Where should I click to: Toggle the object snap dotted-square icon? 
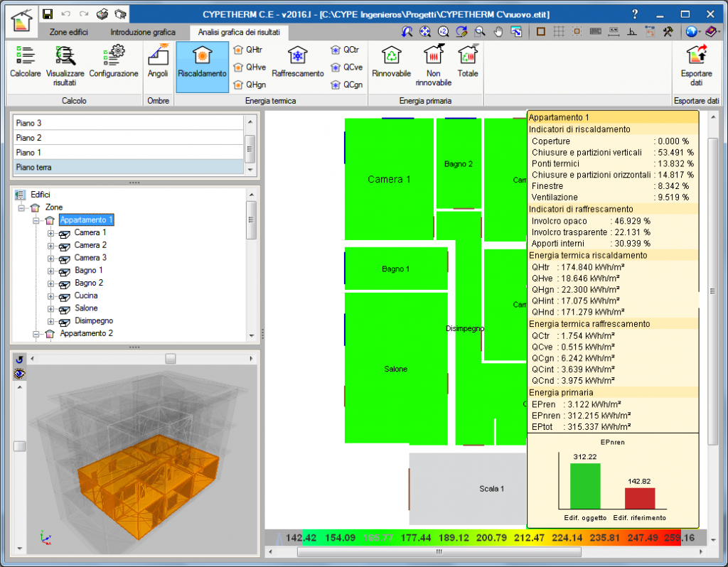(x=577, y=31)
